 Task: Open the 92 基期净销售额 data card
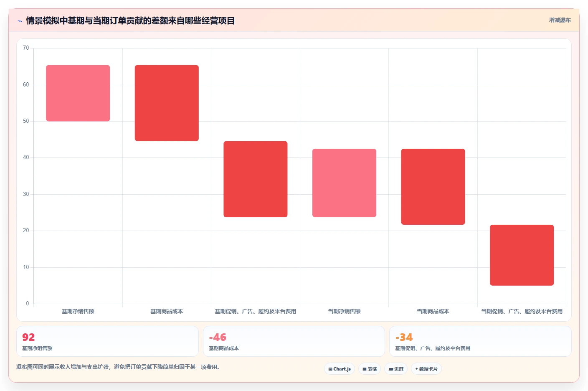(107, 341)
